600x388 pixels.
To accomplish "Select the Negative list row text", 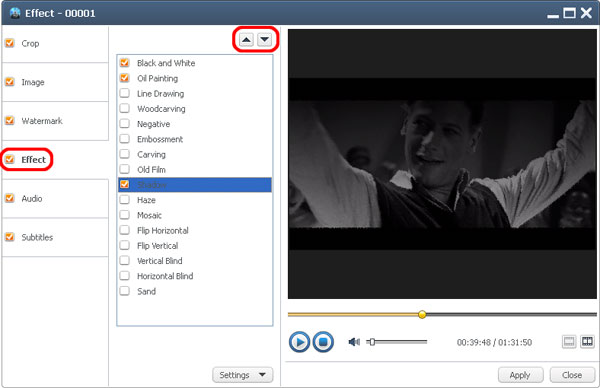I will [153, 124].
